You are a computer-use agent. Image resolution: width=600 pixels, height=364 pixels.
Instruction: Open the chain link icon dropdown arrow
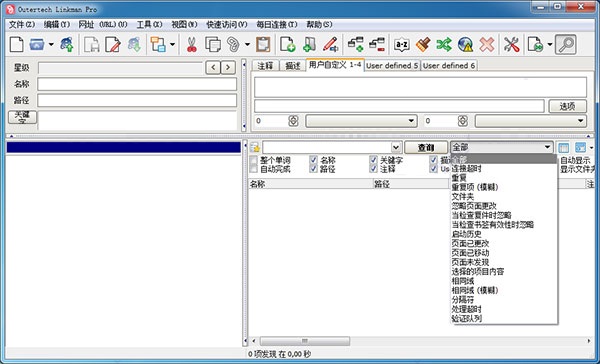coord(247,44)
